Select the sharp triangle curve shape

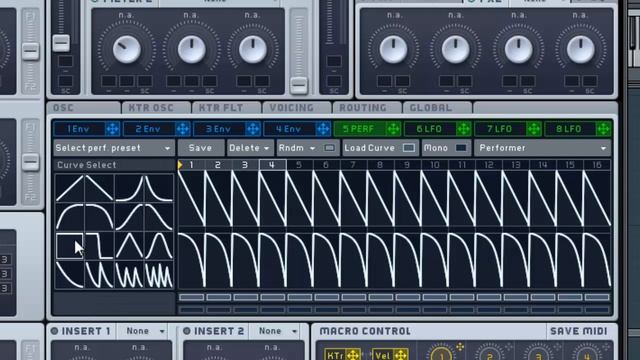(129, 246)
